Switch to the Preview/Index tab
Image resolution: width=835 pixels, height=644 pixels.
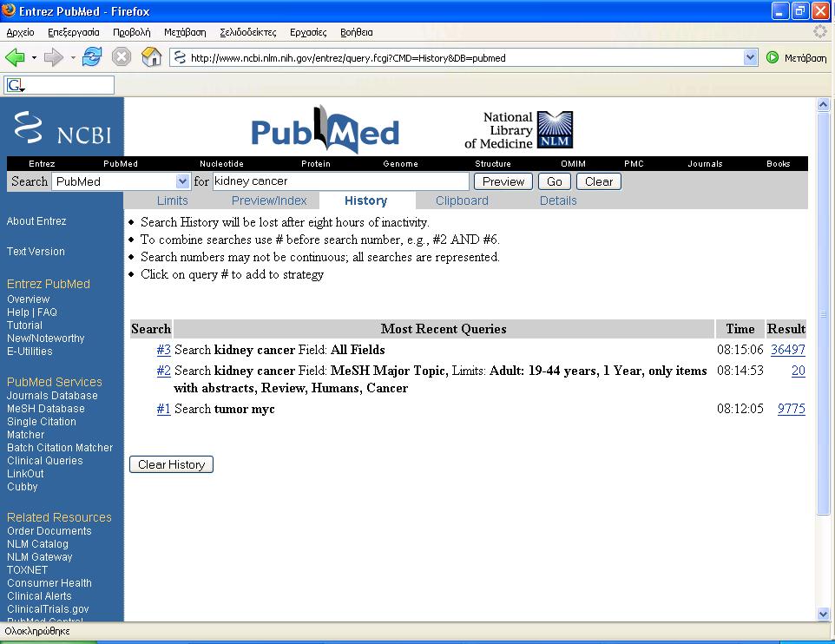point(269,200)
